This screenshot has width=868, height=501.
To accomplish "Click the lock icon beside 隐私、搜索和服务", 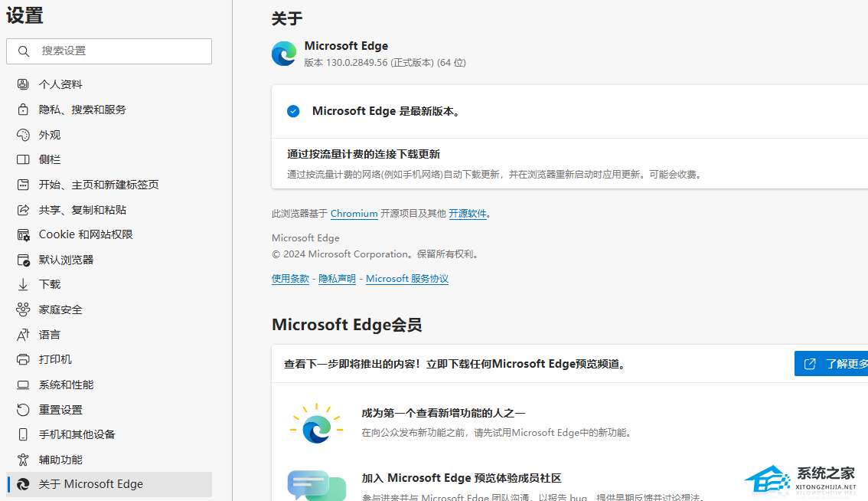I will point(23,110).
